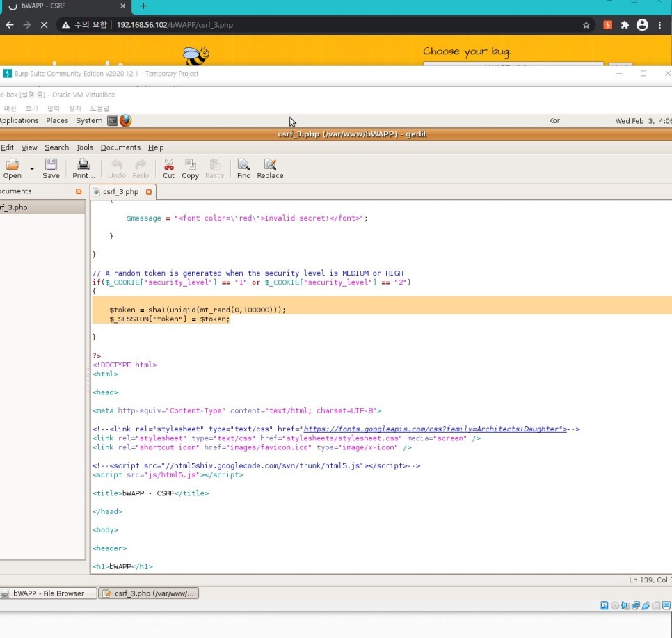The height and width of the screenshot is (638, 672).
Task: Switch to bWAPP - File Browser taskbar button
Action: click(49, 593)
